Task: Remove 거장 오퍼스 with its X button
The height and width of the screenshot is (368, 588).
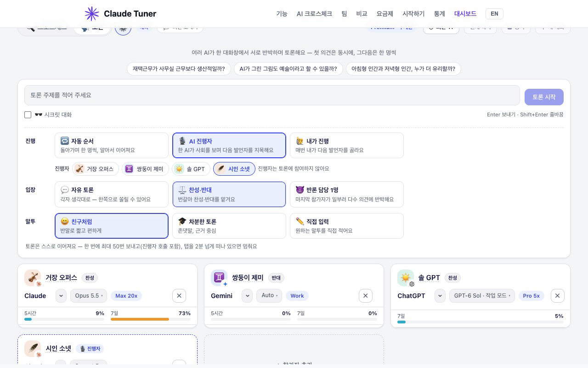Action: (x=179, y=296)
